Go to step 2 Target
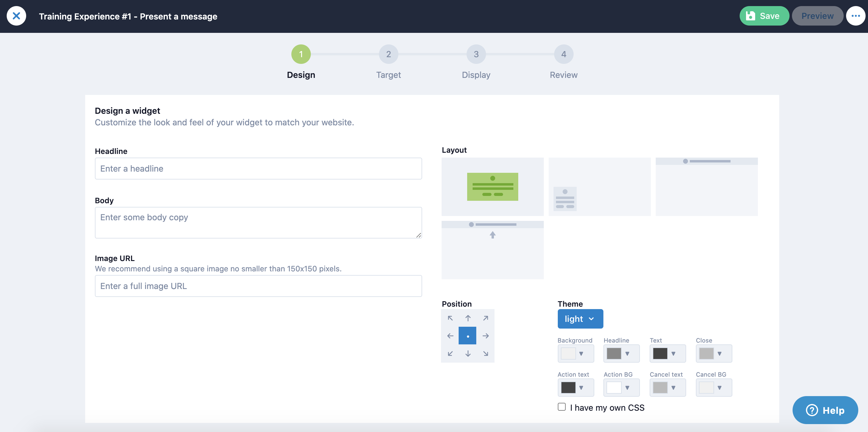Viewport: 868px width, 432px height. [x=388, y=54]
